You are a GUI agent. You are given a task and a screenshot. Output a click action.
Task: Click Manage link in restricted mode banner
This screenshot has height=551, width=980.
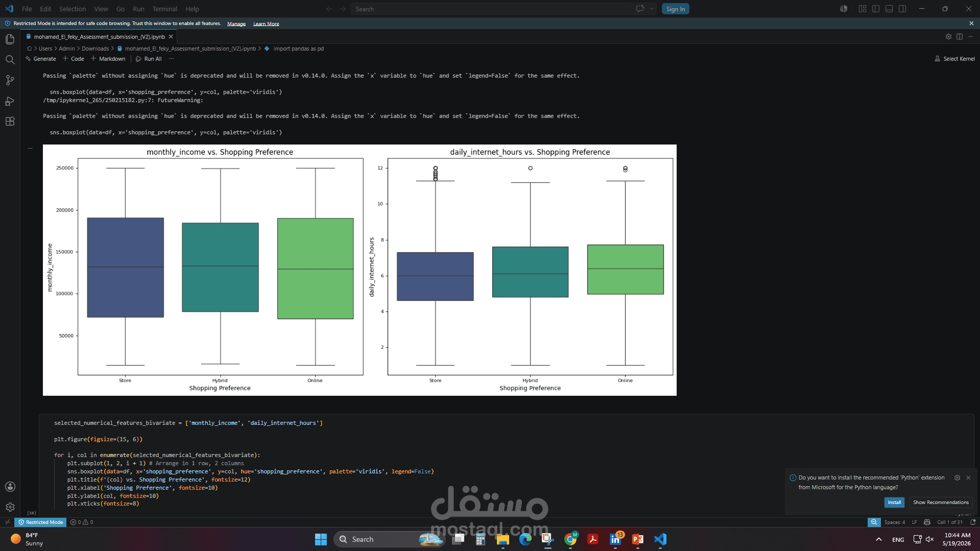[x=236, y=24]
